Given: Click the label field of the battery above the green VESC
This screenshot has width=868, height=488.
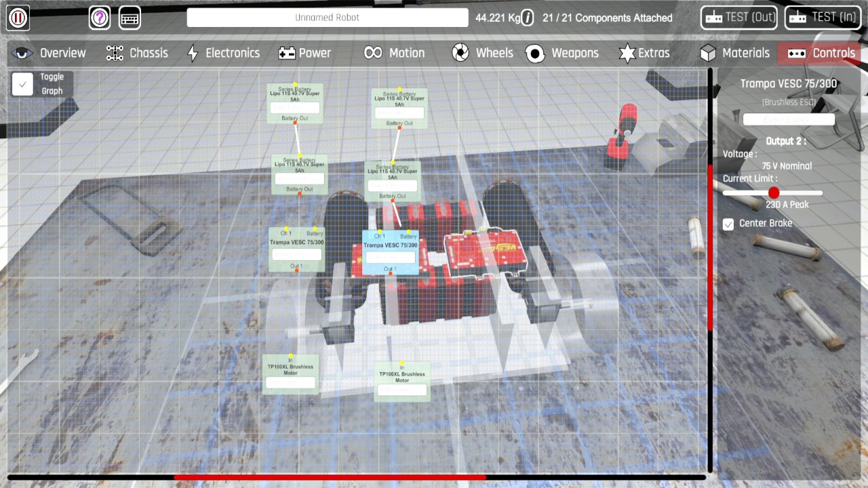Looking at the screenshot, I should click(x=299, y=180).
